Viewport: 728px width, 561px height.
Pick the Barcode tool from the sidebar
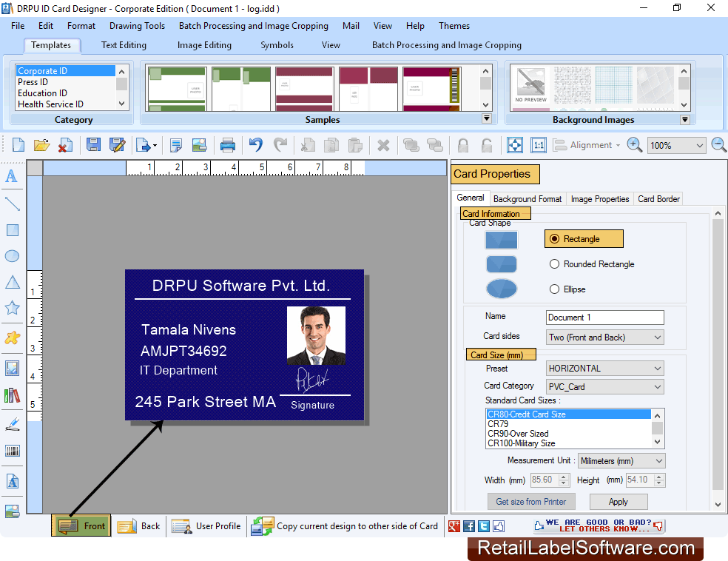click(11, 451)
